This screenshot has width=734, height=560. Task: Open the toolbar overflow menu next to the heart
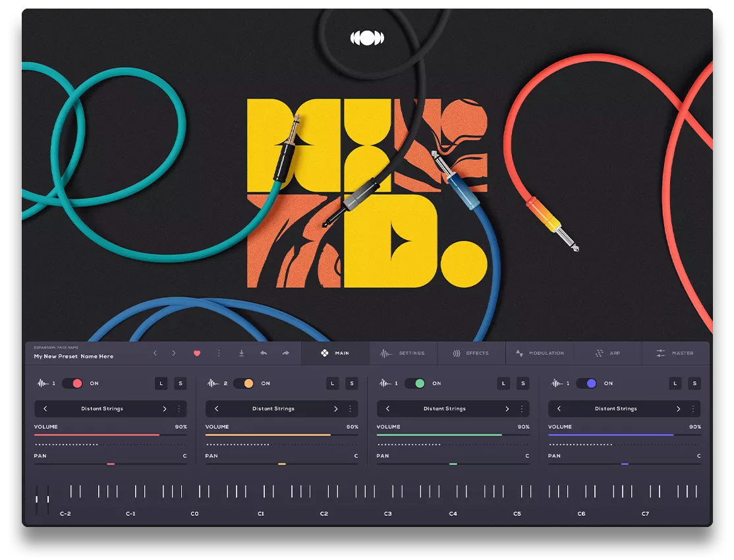(219, 353)
